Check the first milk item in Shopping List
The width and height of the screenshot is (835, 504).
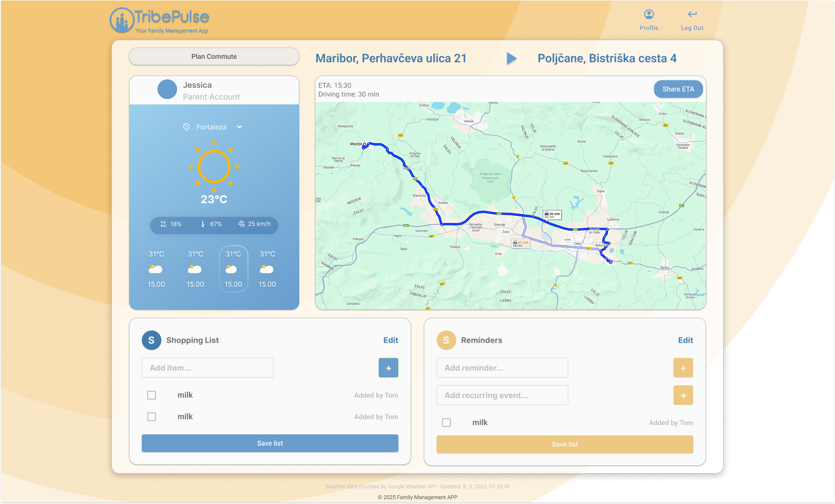pos(152,395)
